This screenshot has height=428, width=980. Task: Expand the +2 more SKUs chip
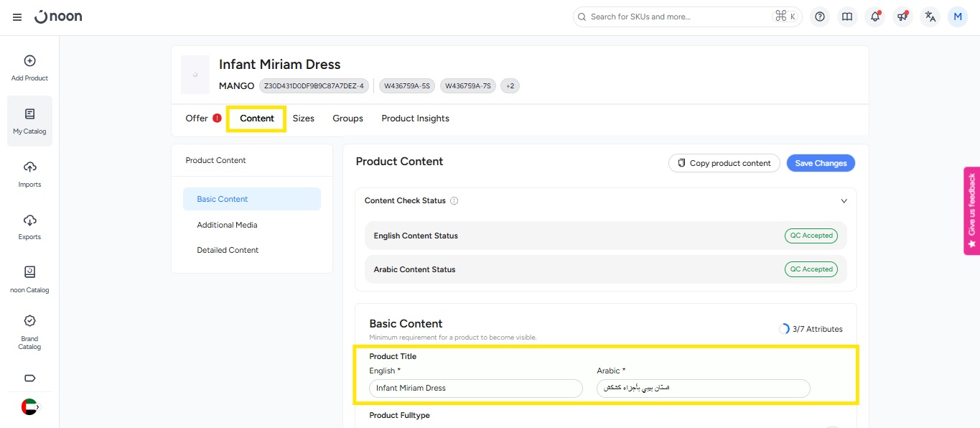[x=510, y=86]
